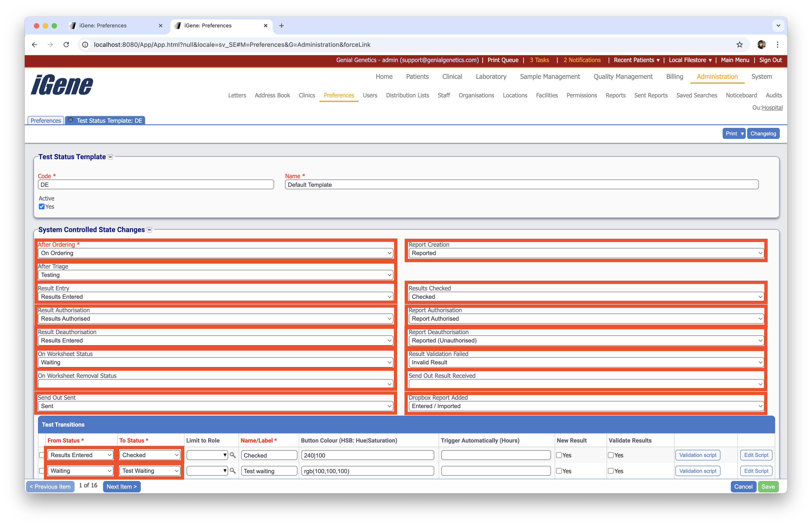
Task: Edit the Default Template name field
Action: pyautogui.click(x=522, y=185)
